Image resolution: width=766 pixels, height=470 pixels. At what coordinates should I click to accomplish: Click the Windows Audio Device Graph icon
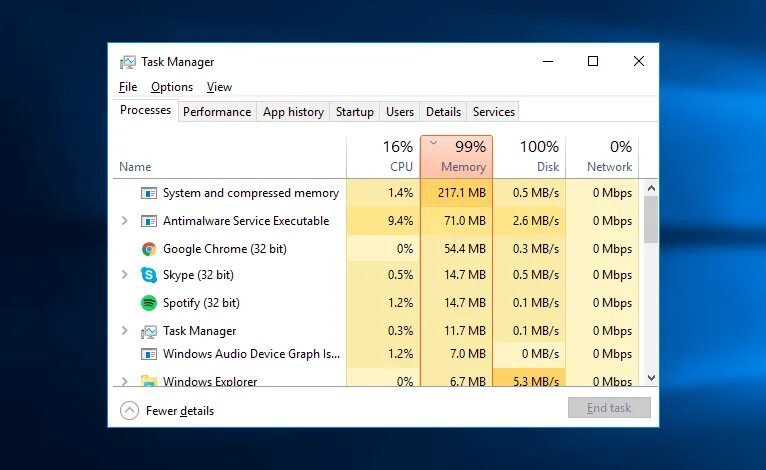pyautogui.click(x=149, y=354)
